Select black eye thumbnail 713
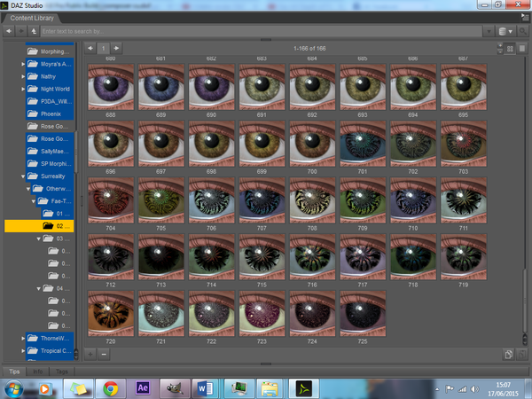 [161, 257]
